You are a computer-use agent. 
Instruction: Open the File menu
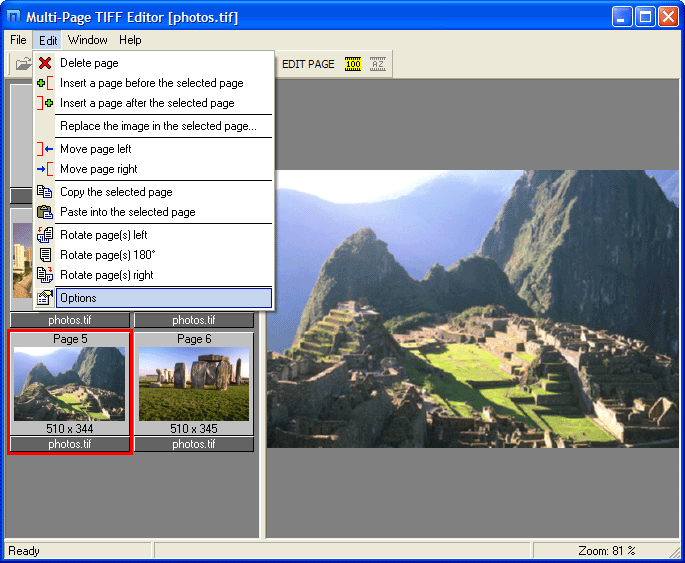18,40
